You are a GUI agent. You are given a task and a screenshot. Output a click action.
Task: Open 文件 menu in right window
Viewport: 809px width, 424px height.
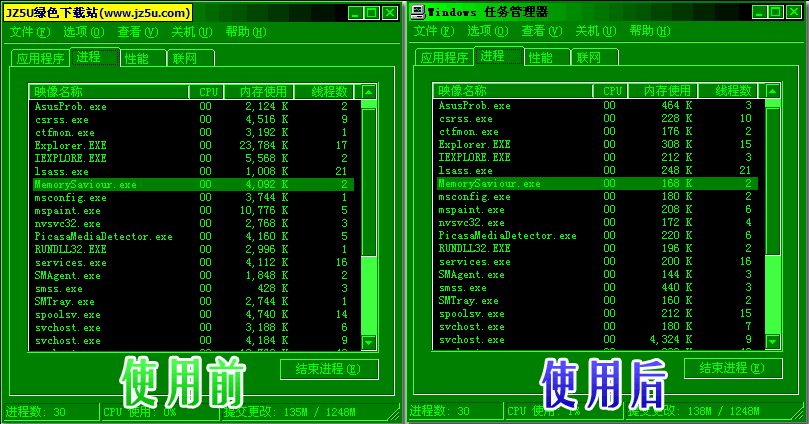click(434, 31)
